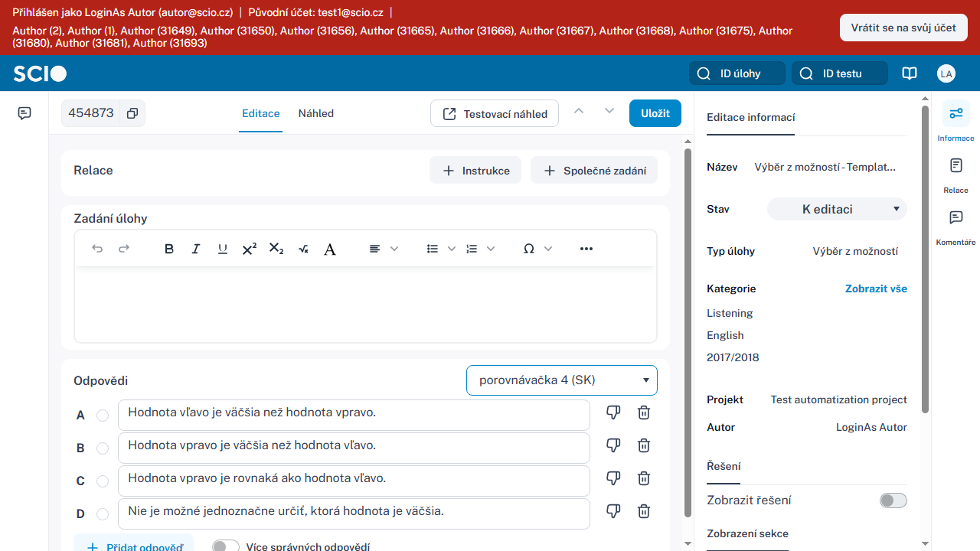Screen dimensions: 980x551
Task: Open the Stav K editaci dropdown
Action: pyautogui.click(x=837, y=209)
